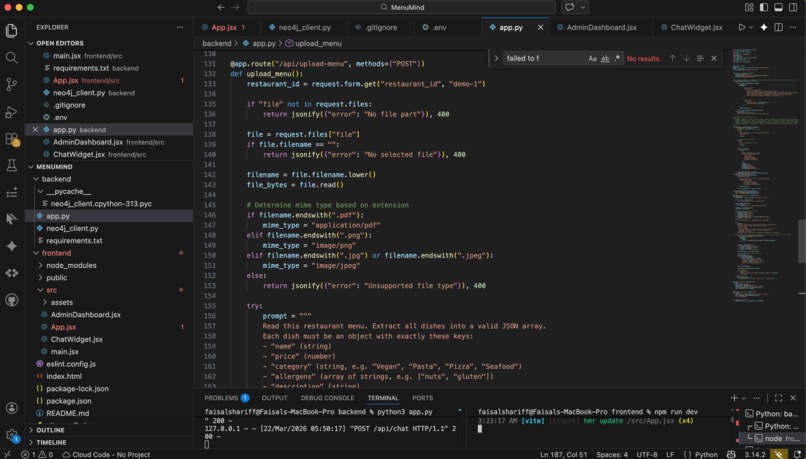This screenshot has width=806, height=459.
Task: Go forward with the navigation arrow
Action: (x=236, y=7)
